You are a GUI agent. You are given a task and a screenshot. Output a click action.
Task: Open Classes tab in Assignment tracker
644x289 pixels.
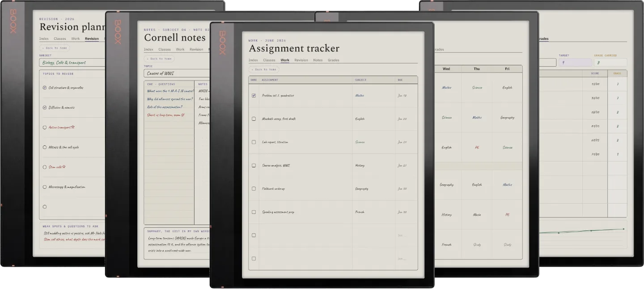pos(269,60)
